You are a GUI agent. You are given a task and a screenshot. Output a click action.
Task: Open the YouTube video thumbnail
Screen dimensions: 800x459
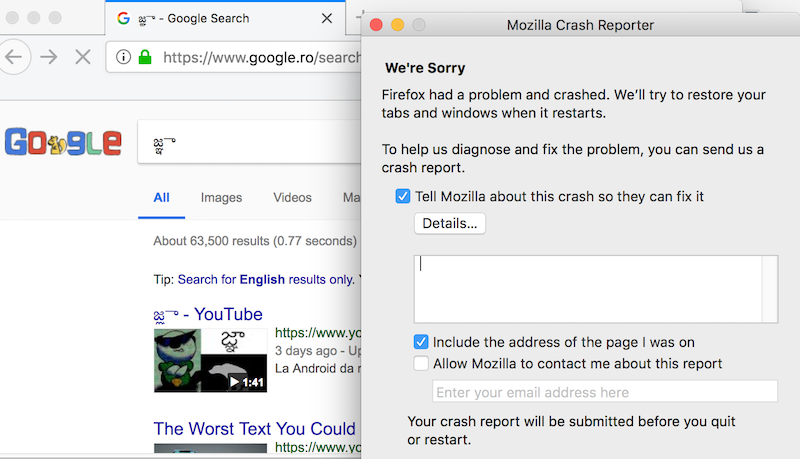click(x=210, y=360)
